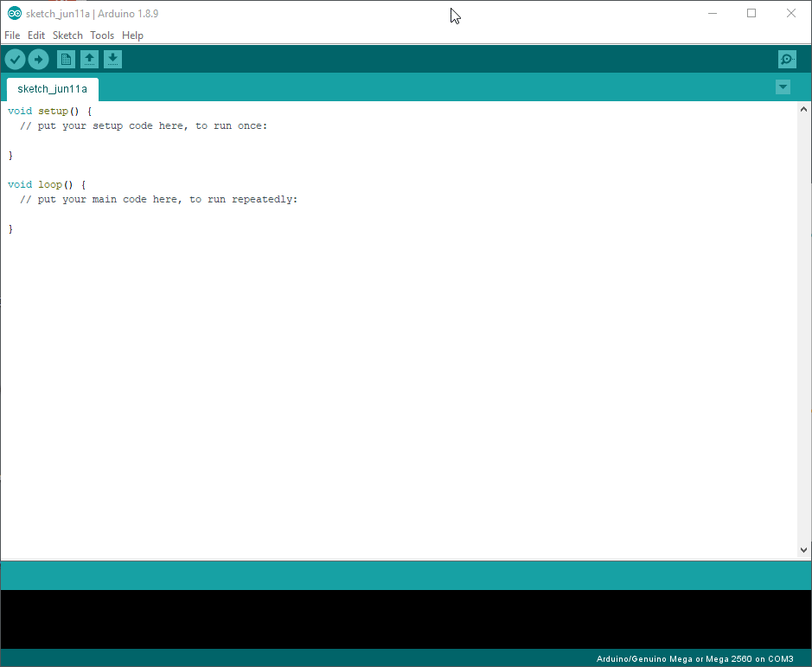The width and height of the screenshot is (812, 667).
Task: Close the Arduino window
Action: 790,13
